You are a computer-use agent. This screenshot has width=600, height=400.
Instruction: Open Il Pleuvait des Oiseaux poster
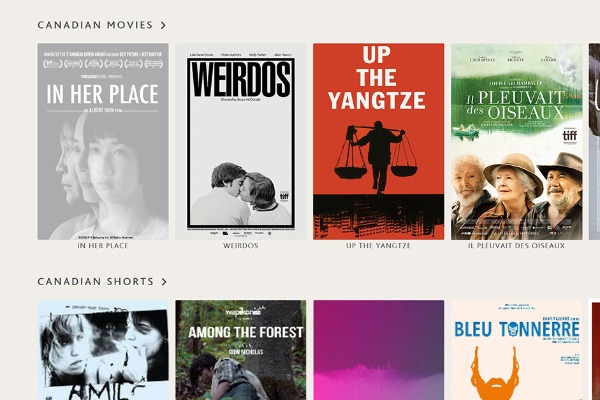tap(517, 142)
